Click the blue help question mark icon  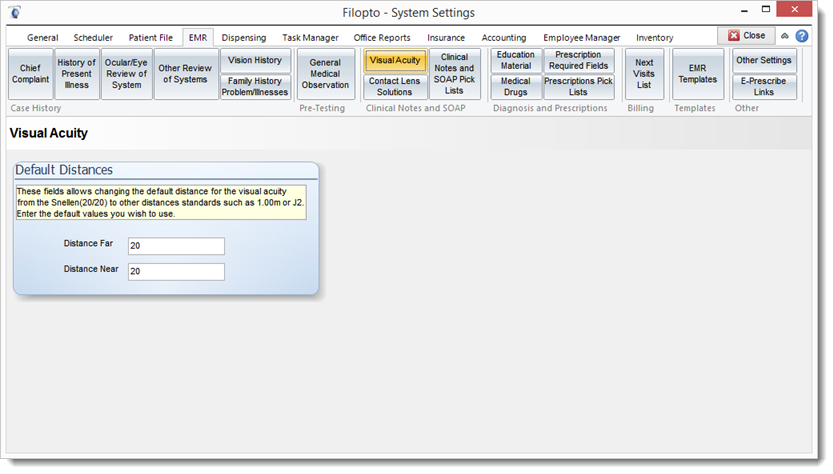802,36
